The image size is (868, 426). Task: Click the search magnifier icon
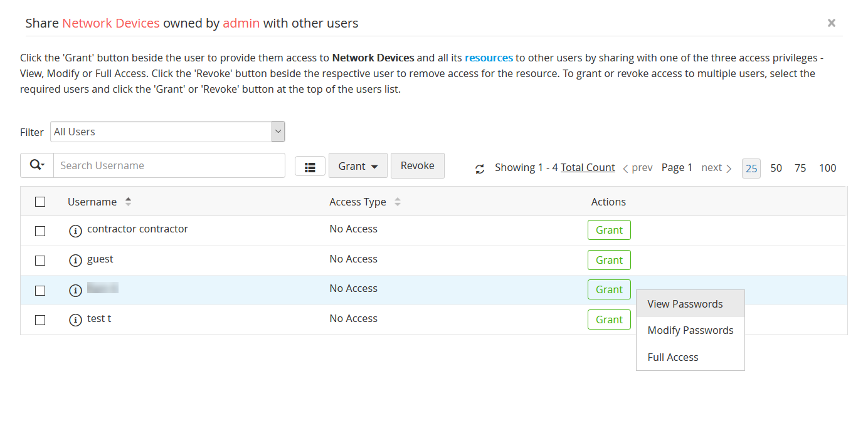pos(37,165)
